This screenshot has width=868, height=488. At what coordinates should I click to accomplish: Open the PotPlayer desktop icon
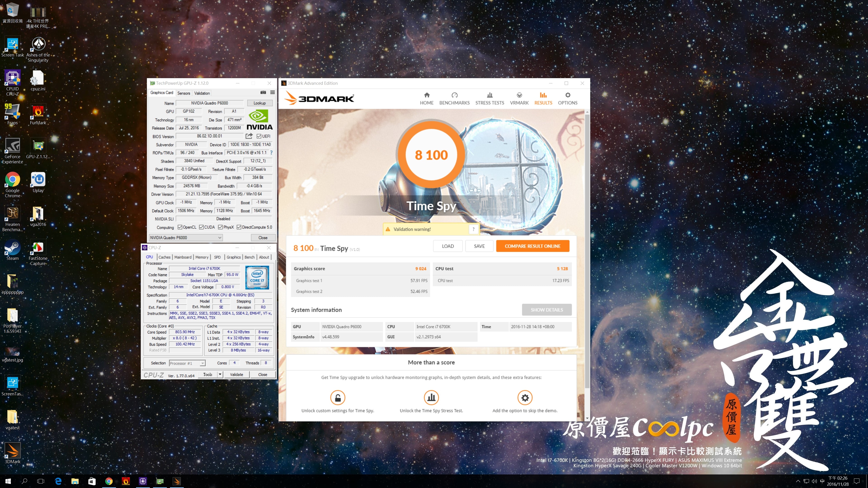click(x=12, y=320)
